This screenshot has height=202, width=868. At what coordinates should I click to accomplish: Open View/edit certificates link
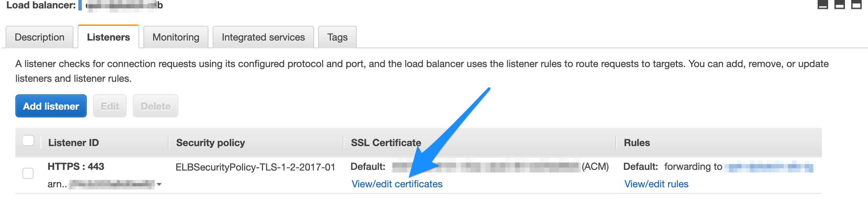coord(397,184)
